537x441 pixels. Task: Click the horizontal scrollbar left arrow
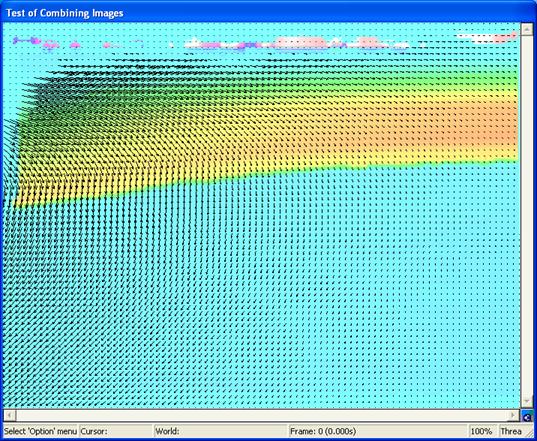9,415
